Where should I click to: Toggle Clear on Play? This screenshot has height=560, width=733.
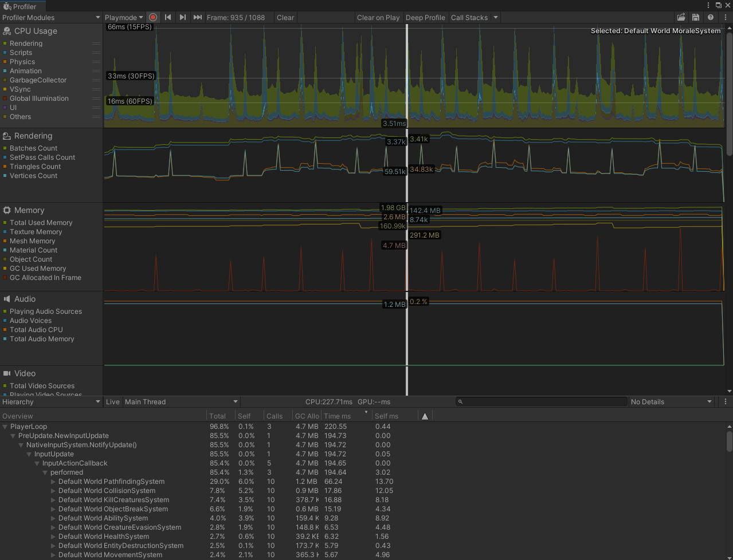[378, 17]
